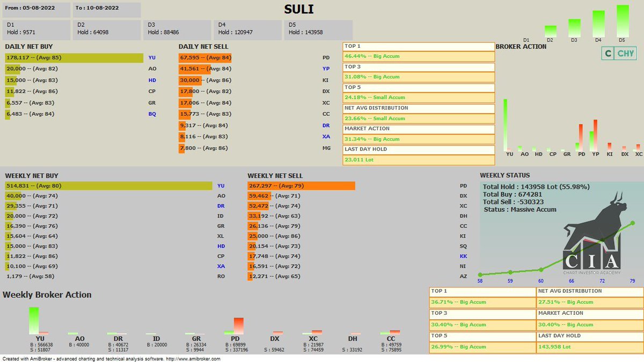The image size is (644, 362).
Task: Click daily net sell 17,006 row
Action: [x=255, y=102]
